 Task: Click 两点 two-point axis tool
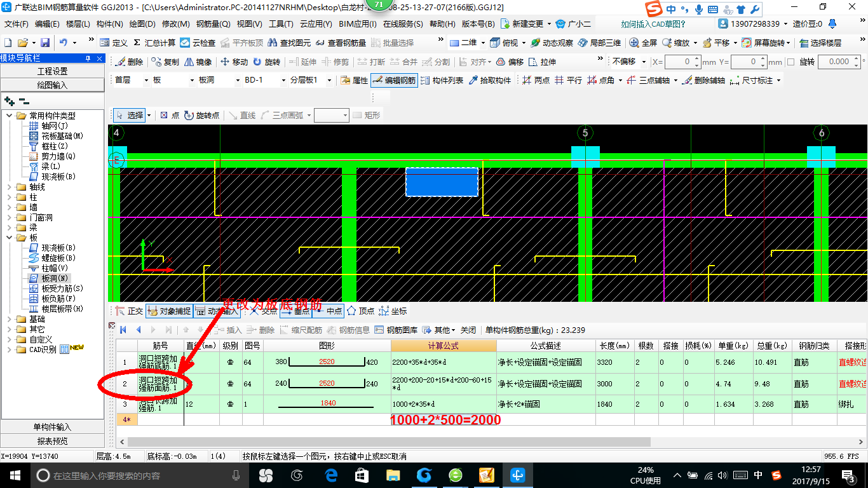coord(536,81)
